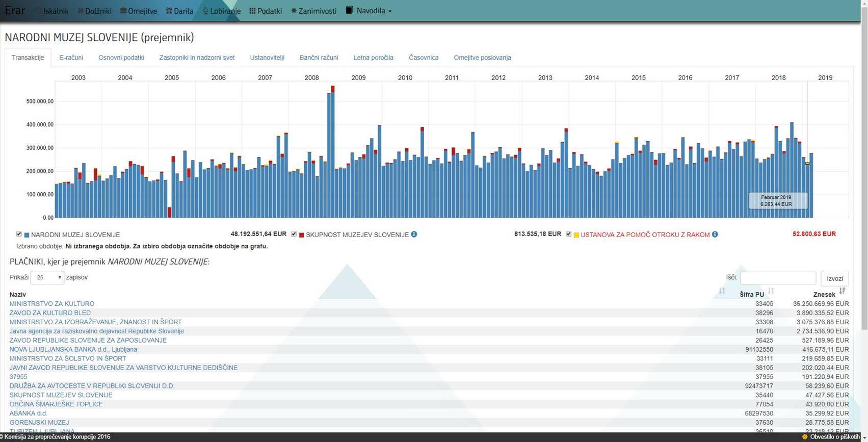
Task: Click the 2015 year label on chart axis
Action: (639, 78)
